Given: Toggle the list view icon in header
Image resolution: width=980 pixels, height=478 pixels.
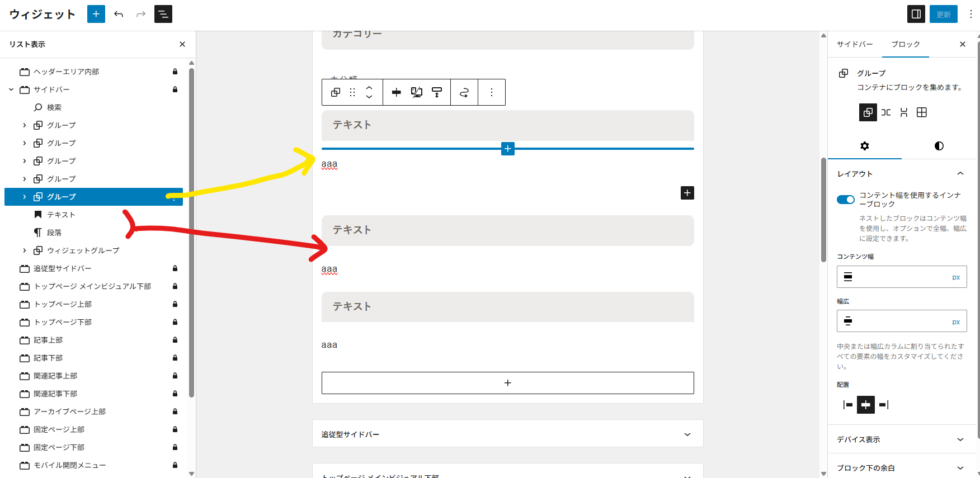Looking at the screenshot, I should [x=163, y=14].
